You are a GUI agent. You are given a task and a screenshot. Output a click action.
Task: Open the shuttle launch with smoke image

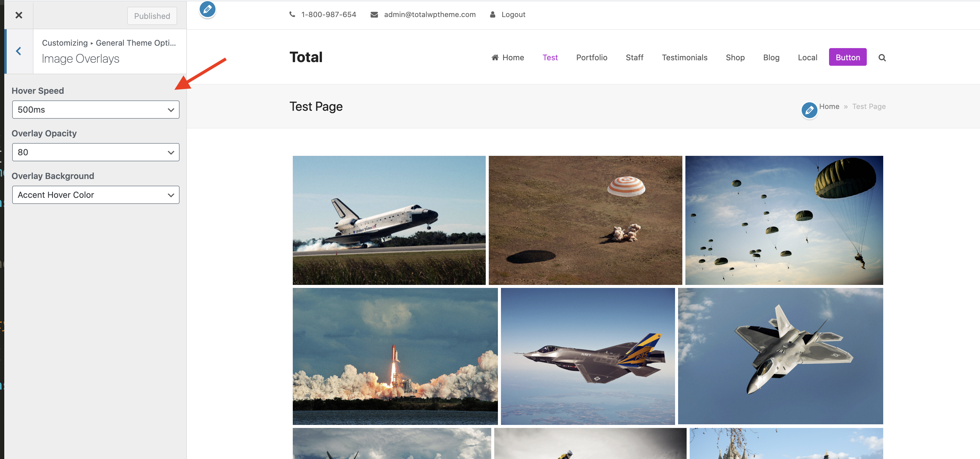coord(395,356)
